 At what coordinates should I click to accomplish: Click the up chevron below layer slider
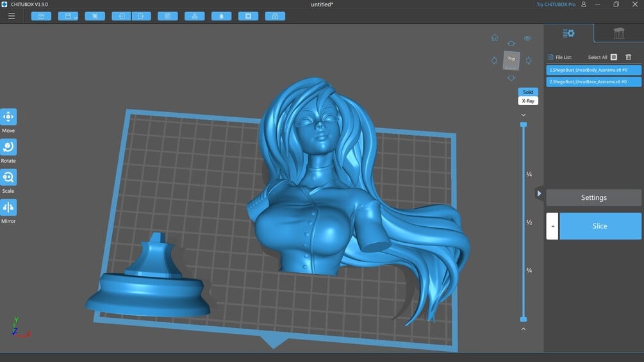[524, 329]
